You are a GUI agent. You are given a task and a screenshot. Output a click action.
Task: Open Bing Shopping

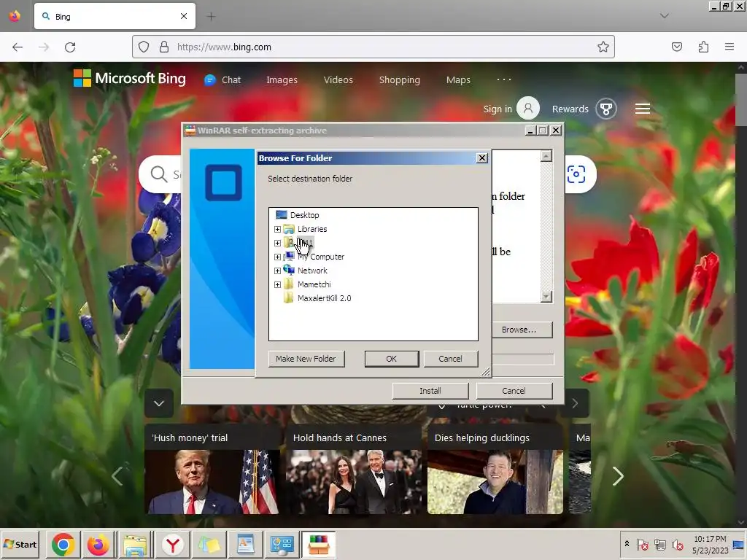pyautogui.click(x=400, y=80)
